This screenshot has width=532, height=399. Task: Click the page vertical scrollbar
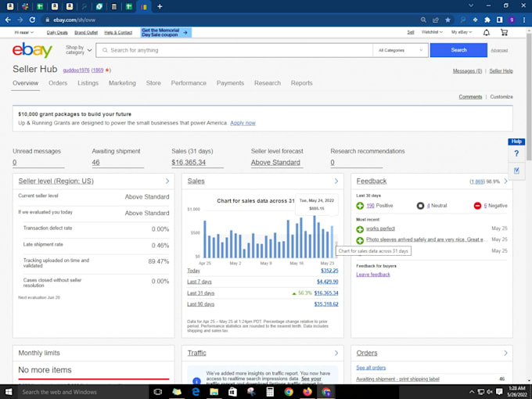[x=529, y=97]
